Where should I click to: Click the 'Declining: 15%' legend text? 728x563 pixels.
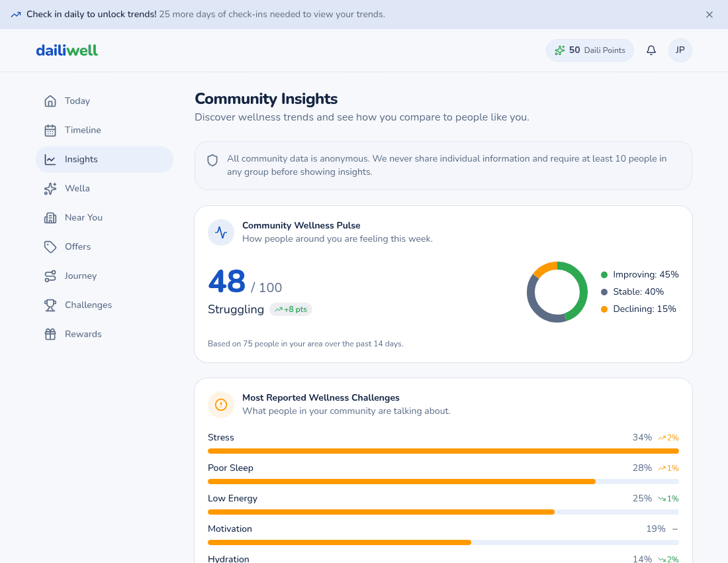point(645,309)
